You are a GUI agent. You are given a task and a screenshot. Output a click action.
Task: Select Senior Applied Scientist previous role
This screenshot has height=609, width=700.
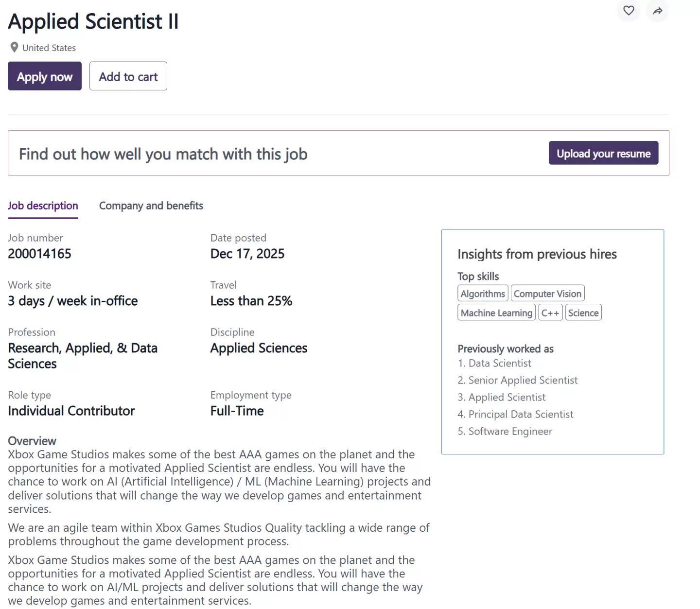[x=523, y=380]
